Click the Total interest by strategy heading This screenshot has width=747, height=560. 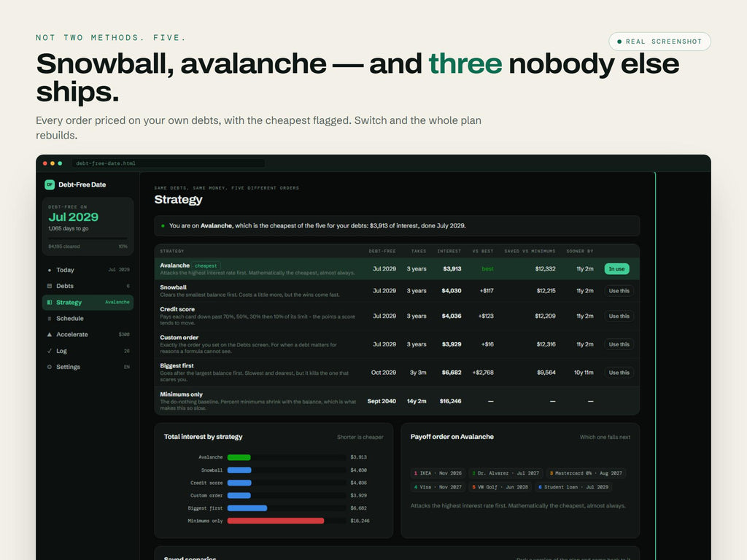click(x=203, y=437)
